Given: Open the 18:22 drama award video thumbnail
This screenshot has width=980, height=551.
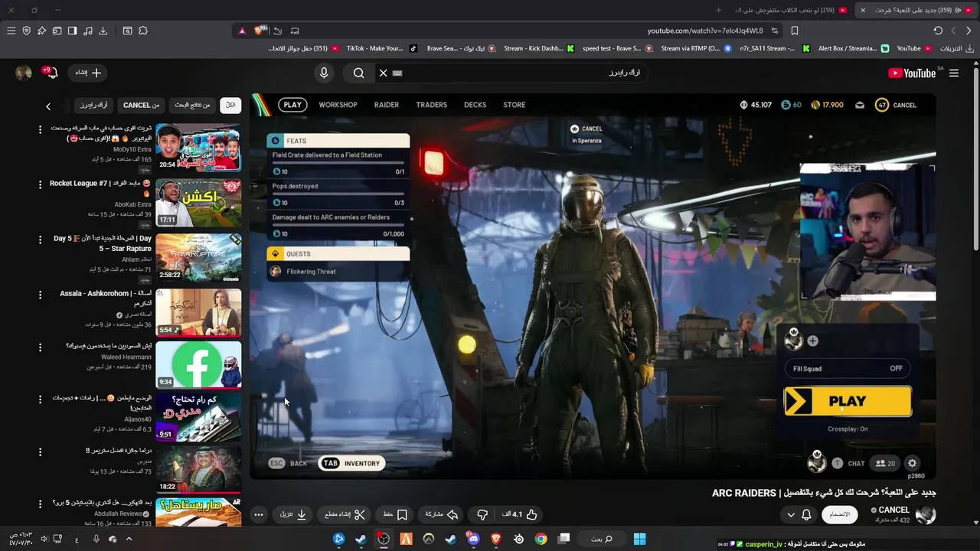Looking at the screenshot, I should [198, 469].
